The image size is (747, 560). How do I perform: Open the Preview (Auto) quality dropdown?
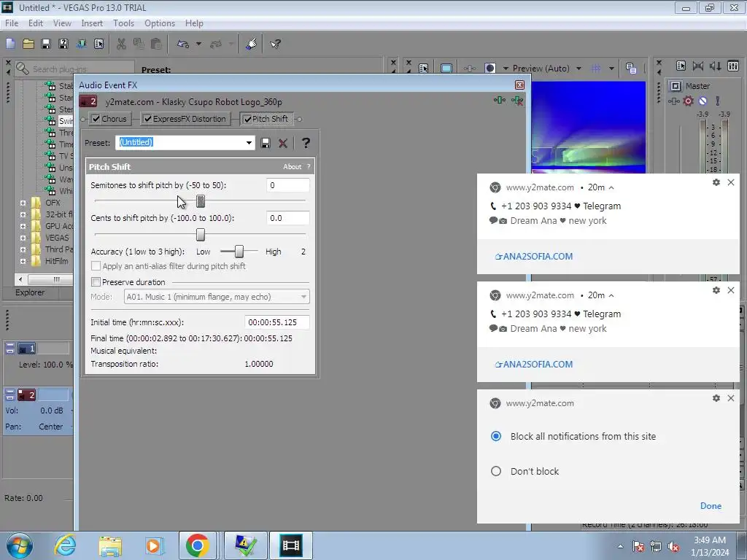tap(578, 69)
